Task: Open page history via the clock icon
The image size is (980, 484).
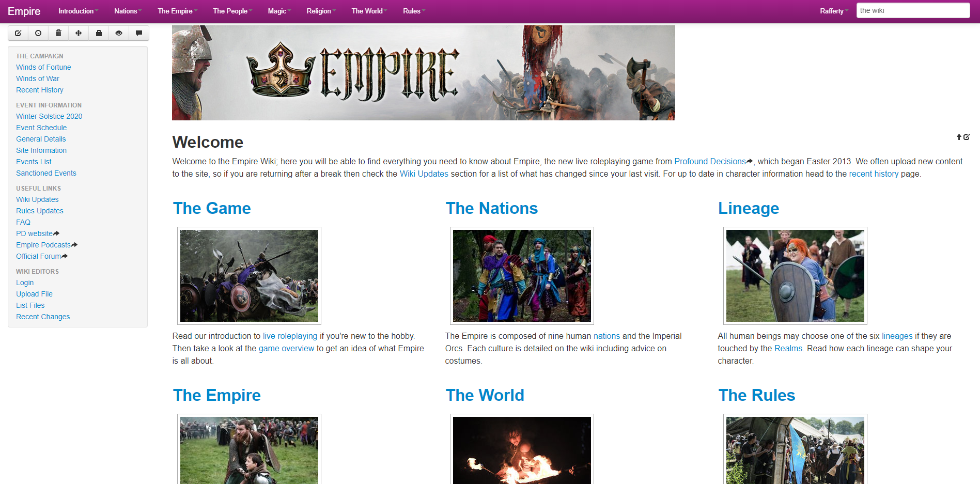Action: point(38,33)
